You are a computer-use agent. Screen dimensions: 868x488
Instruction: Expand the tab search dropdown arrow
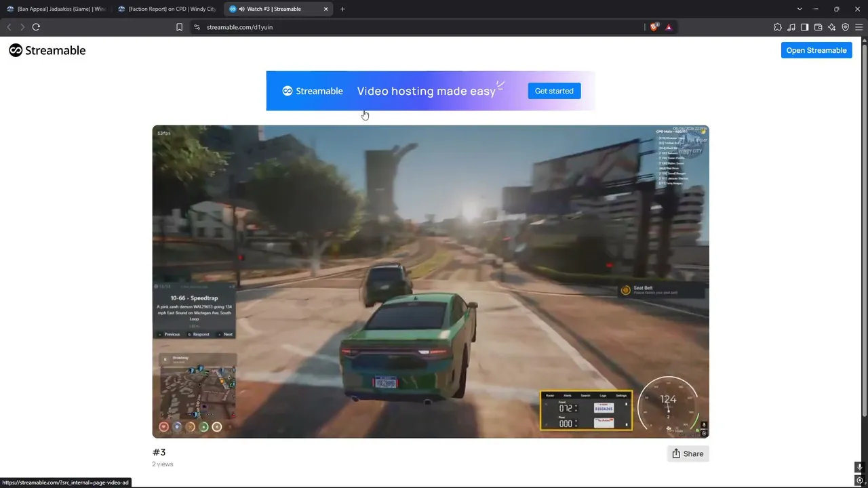(x=800, y=9)
